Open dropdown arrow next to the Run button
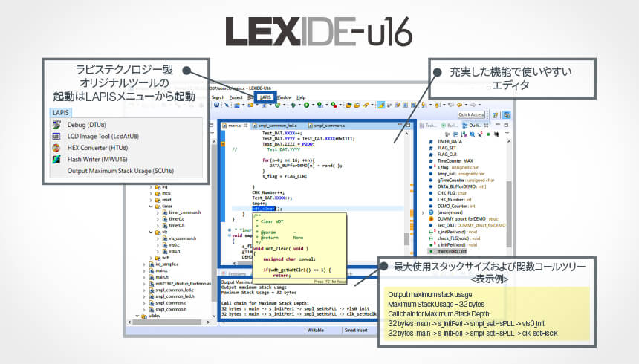Screen dimensions: 639x364 click(x=313, y=105)
